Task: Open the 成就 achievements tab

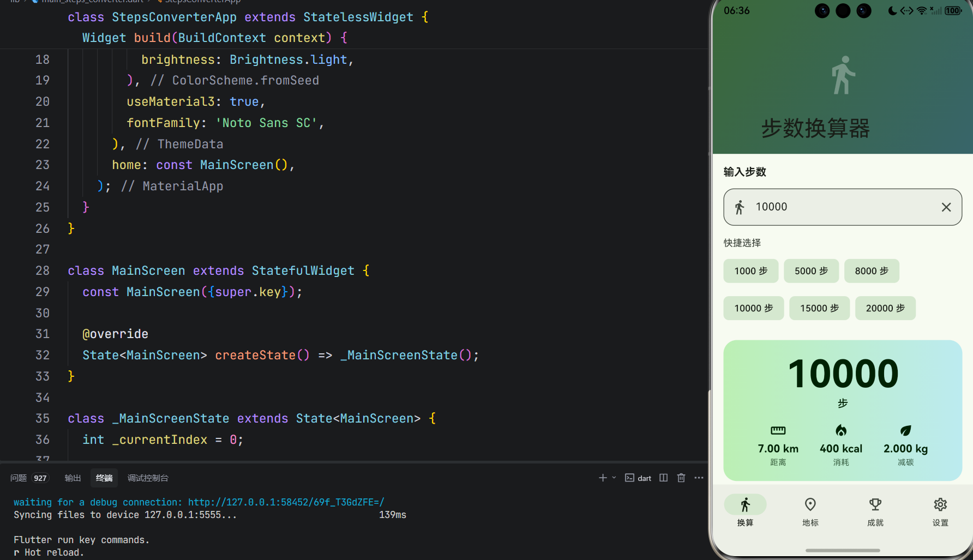Action: pos(875,511)
